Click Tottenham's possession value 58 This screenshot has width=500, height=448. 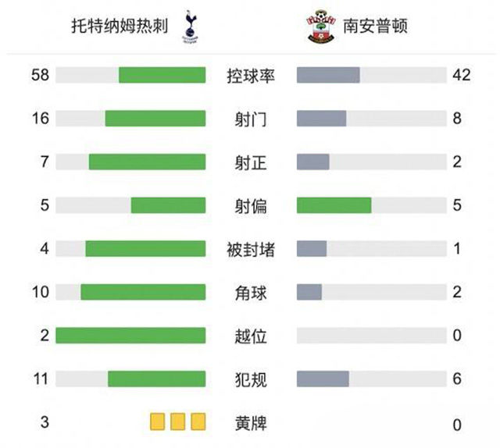tap(40, 75)
